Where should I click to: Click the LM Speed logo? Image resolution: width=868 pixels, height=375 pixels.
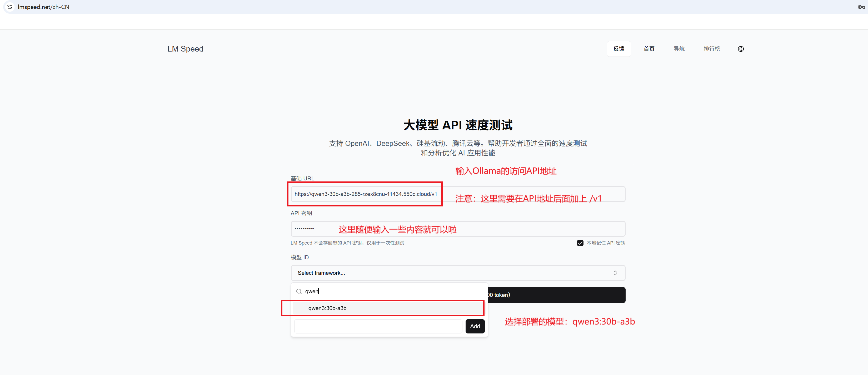(x=185, y=49)
